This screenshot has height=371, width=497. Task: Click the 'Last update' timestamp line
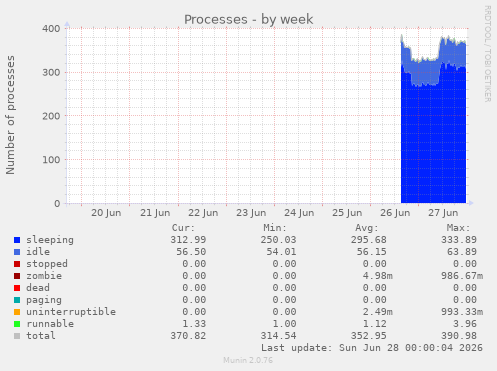click(x=372, y=348)
